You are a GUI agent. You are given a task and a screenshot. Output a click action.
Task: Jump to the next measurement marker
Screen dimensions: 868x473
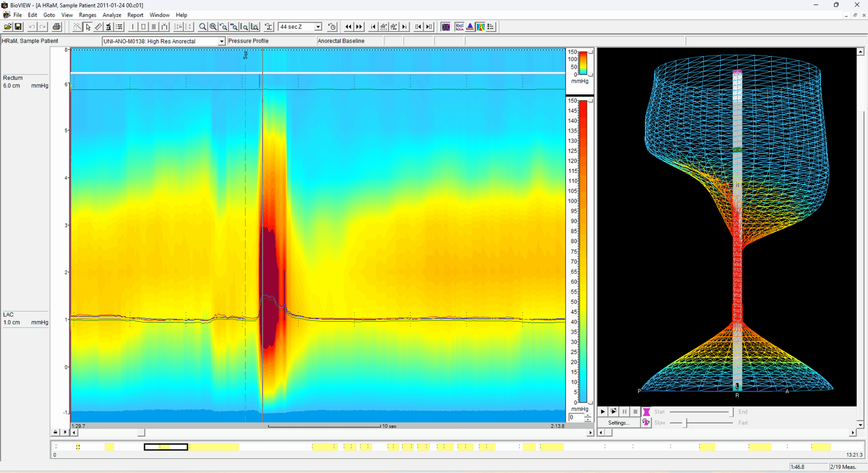[404, 26]
